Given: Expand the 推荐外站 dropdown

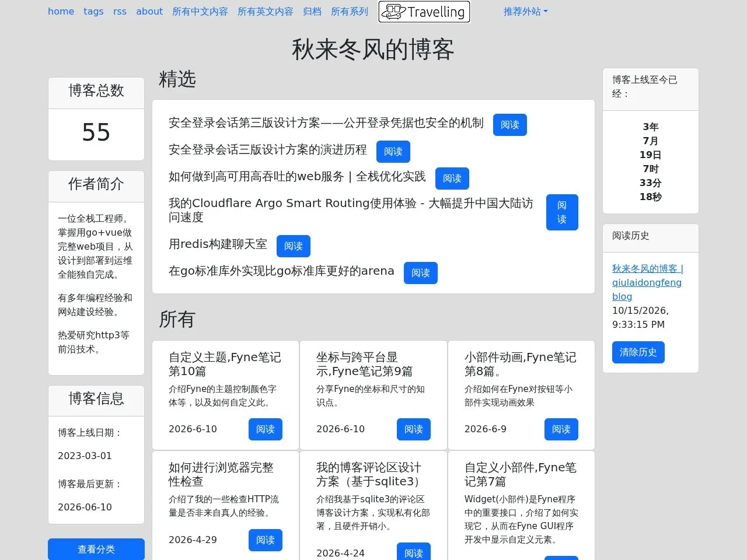Looking at the screenshot, I should coord(525,12).
